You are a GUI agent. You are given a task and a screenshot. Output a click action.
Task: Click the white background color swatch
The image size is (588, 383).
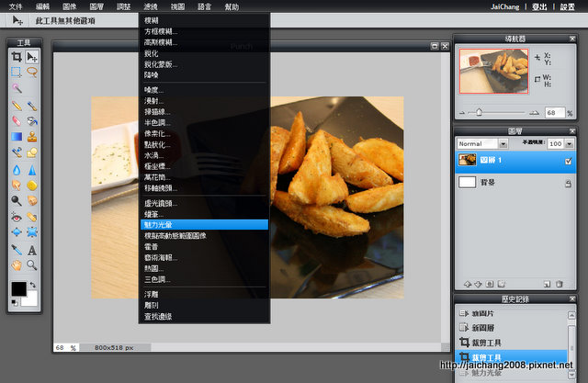32,300
